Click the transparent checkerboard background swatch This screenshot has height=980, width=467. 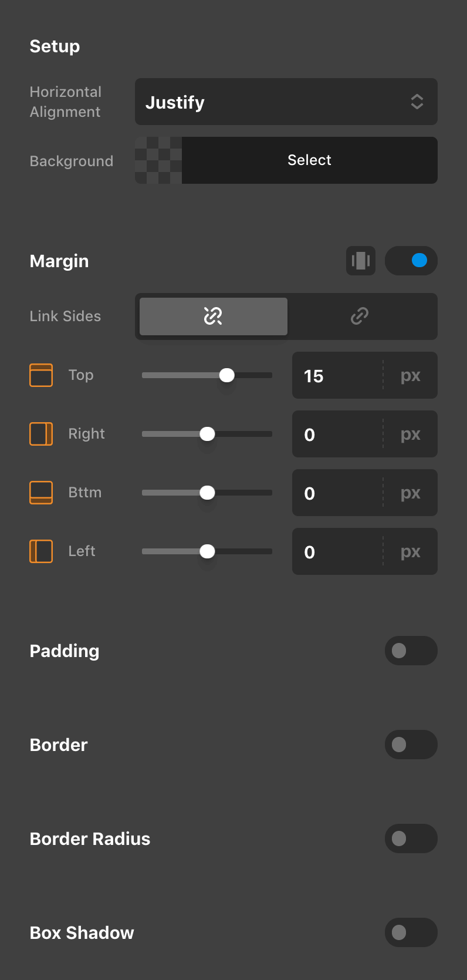pyautogui.click(x=158, y=160)
